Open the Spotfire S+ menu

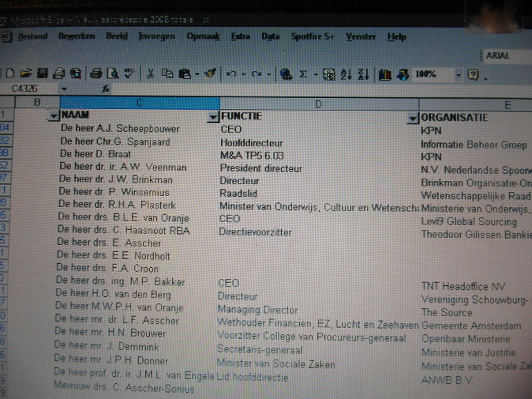coord(313,37)
